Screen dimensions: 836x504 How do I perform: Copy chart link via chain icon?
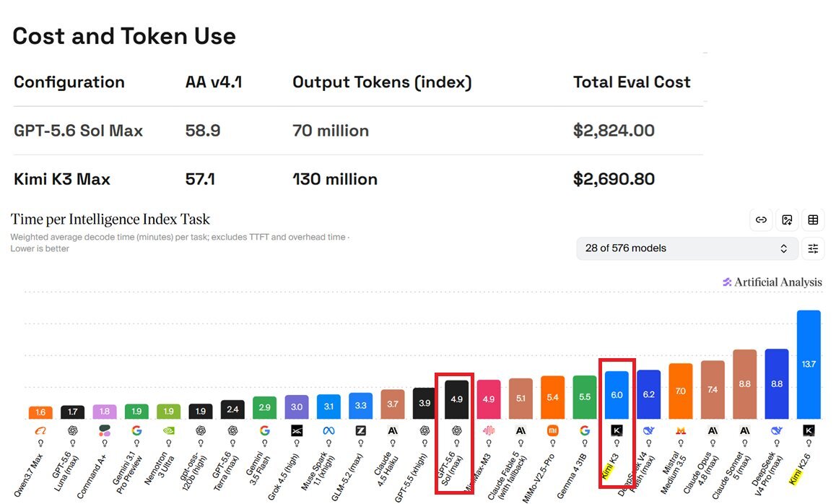(x=761, y=220)
